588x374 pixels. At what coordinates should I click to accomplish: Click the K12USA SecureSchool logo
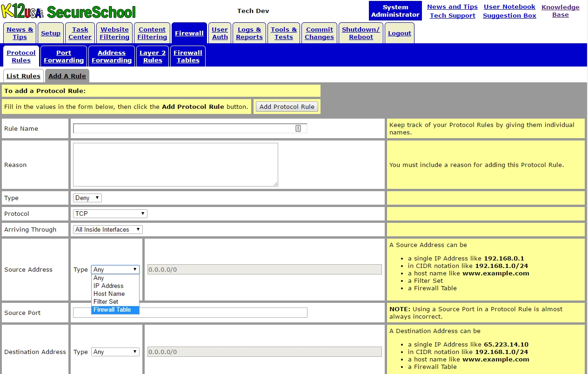click(x=69, y=12)
